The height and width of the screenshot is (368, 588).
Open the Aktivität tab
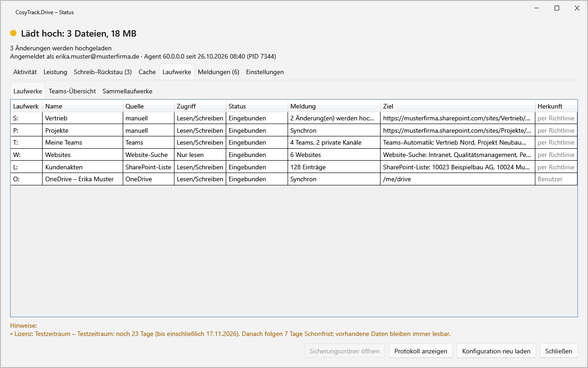25,72
